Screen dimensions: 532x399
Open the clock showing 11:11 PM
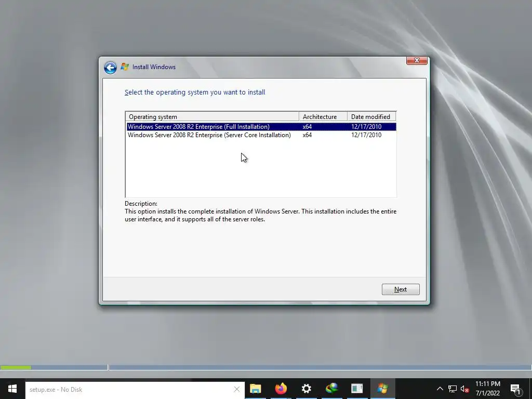[x=487, y=389]
